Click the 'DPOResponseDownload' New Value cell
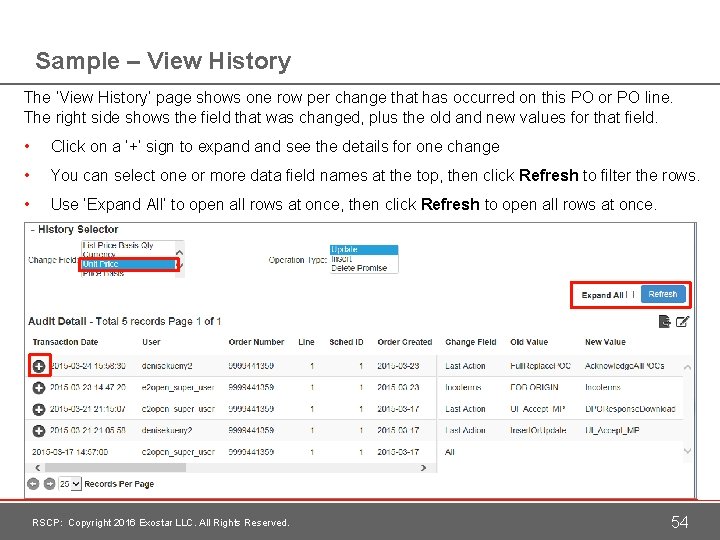720x540 pixels. point(630,409)
